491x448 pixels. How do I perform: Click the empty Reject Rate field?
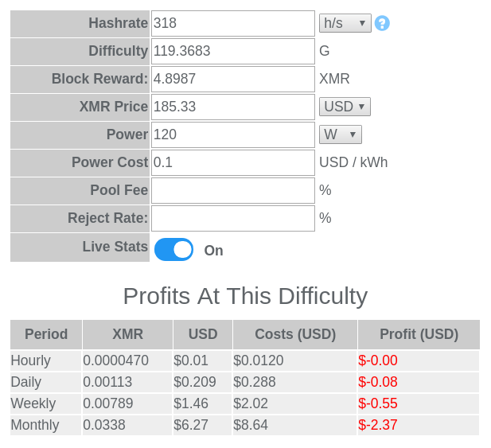[x=233, y=219]
